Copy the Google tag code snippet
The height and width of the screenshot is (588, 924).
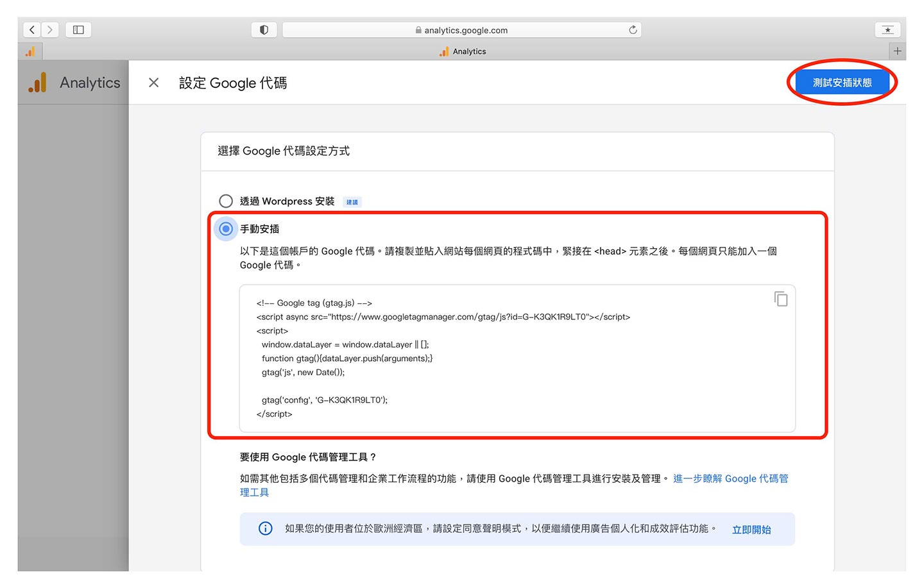click(x=780, y=299)
